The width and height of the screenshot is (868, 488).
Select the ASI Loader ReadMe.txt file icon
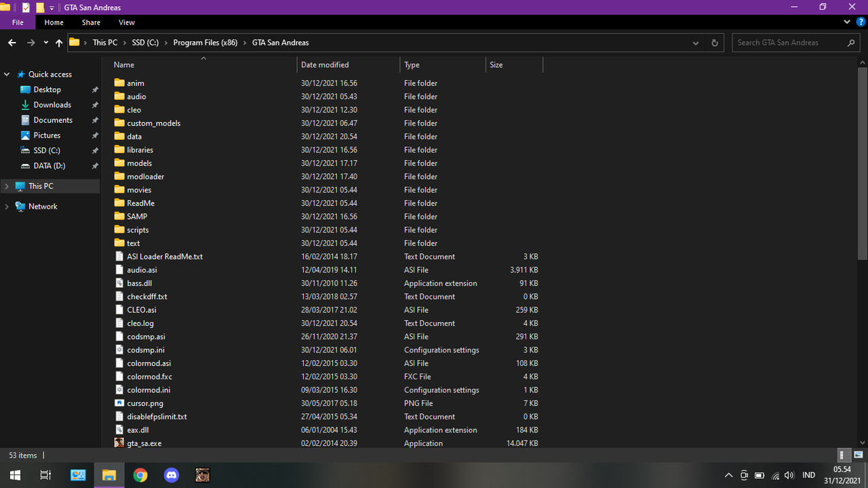119,256
